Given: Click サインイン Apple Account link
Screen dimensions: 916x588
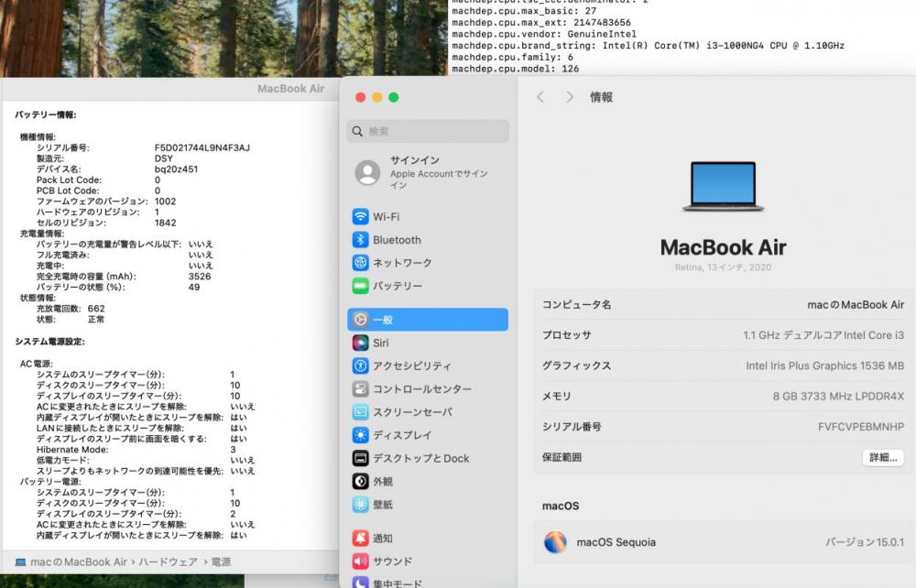Looking at the screenshot, I should point(439,172).
